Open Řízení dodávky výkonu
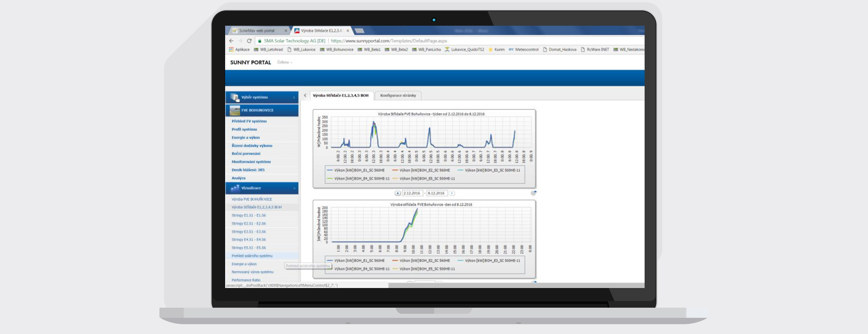This screenshot has width=868, height=334. (252, 146)
